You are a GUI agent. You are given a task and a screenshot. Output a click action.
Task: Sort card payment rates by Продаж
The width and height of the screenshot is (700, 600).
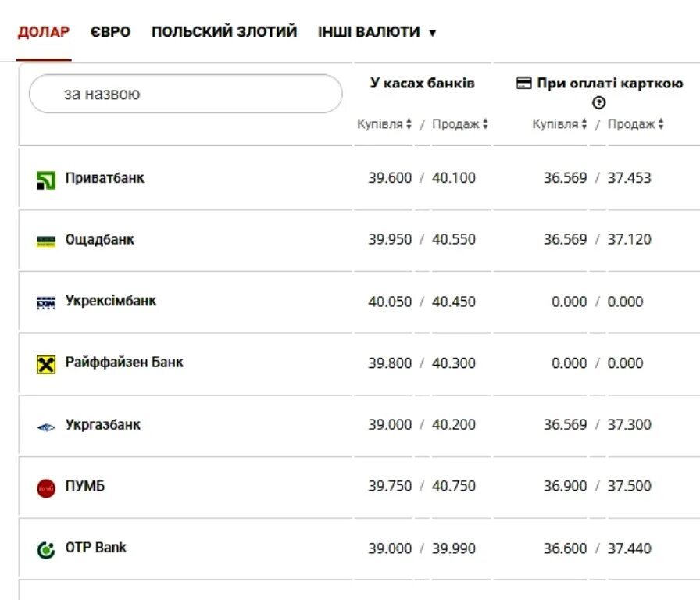point(636,124)
